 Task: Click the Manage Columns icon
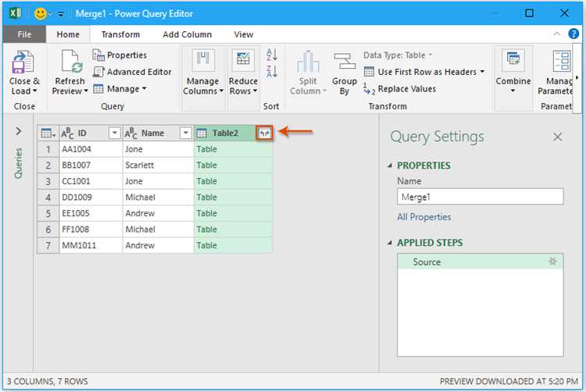[203, 60]
